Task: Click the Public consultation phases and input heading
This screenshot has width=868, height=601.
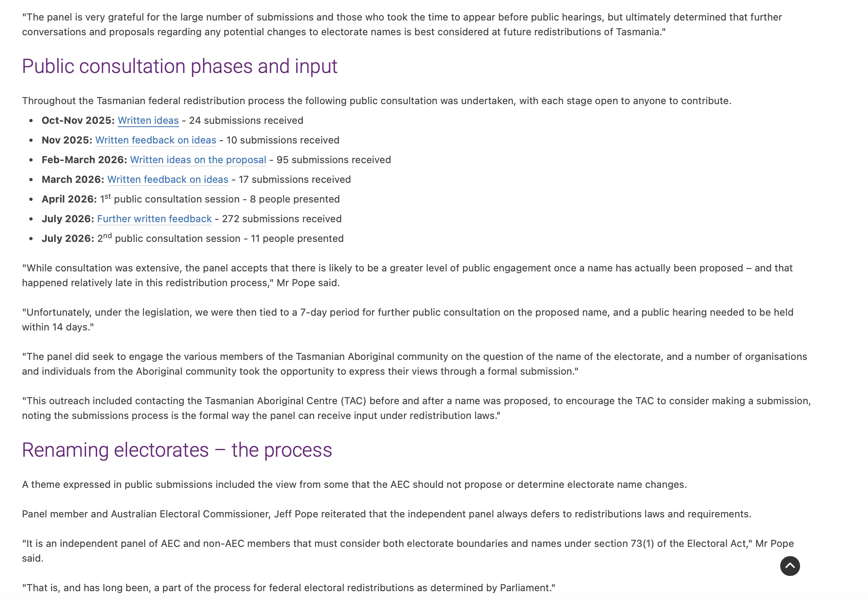Action: (180, 66)
